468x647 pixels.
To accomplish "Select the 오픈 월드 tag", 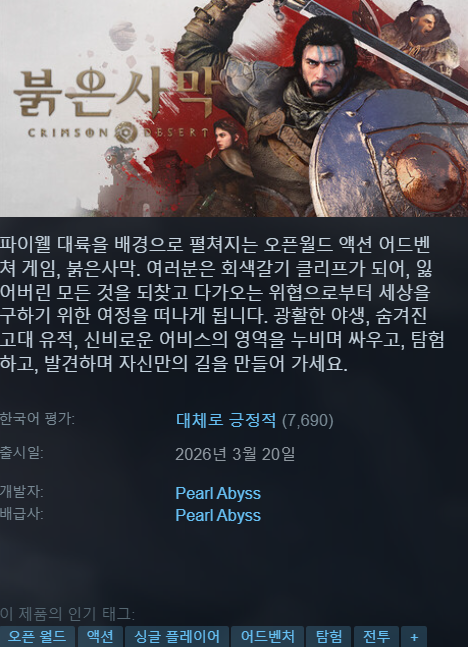I will (x=37, y=636).
